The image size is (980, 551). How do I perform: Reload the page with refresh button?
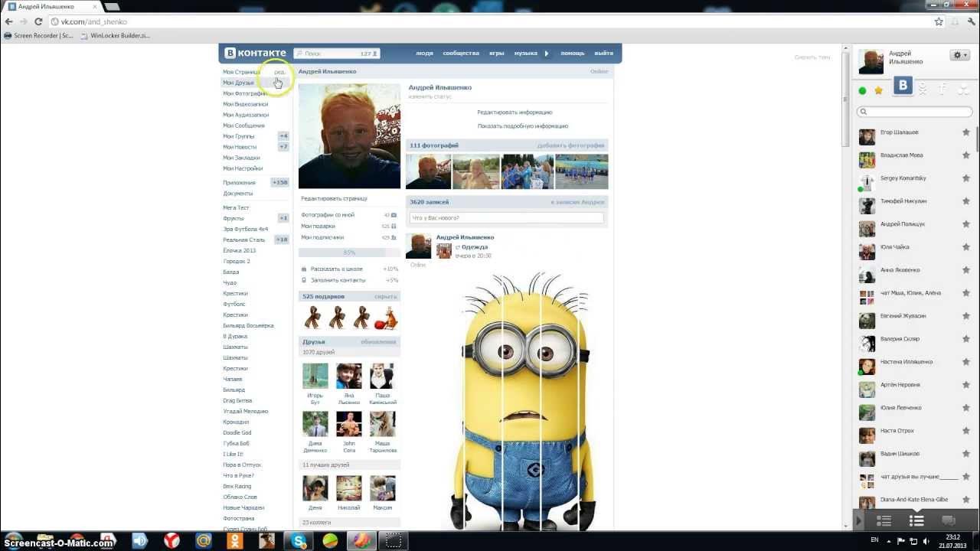click(38, 21)
